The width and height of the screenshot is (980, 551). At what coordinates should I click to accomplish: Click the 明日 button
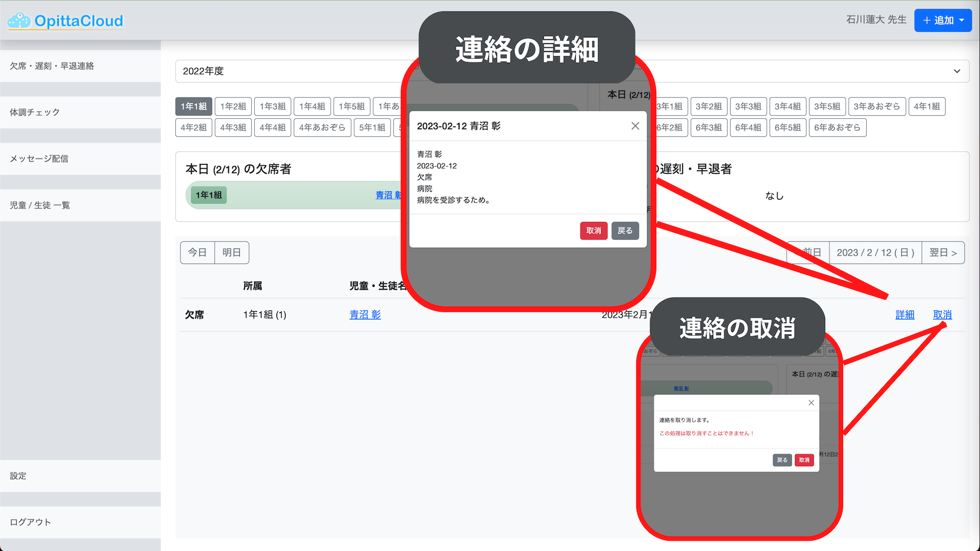(232, 253)
